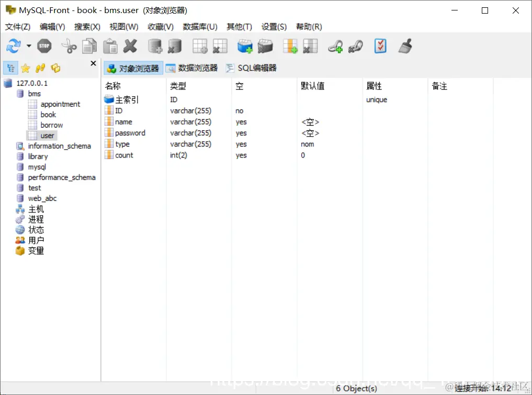The image size is (532, 395).
Task: Click the paste clipboard icon
Action: click(x=110, y=46)
